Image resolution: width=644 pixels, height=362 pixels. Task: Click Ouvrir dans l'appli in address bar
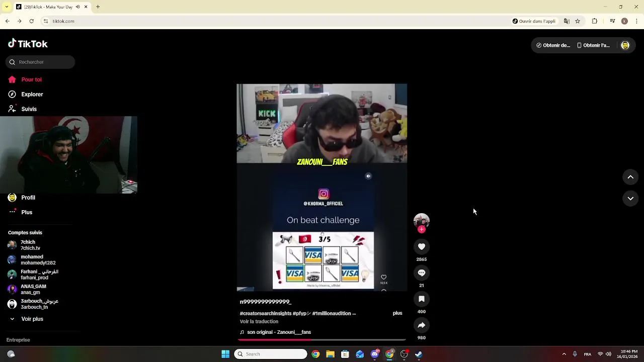tap(534, 21)
